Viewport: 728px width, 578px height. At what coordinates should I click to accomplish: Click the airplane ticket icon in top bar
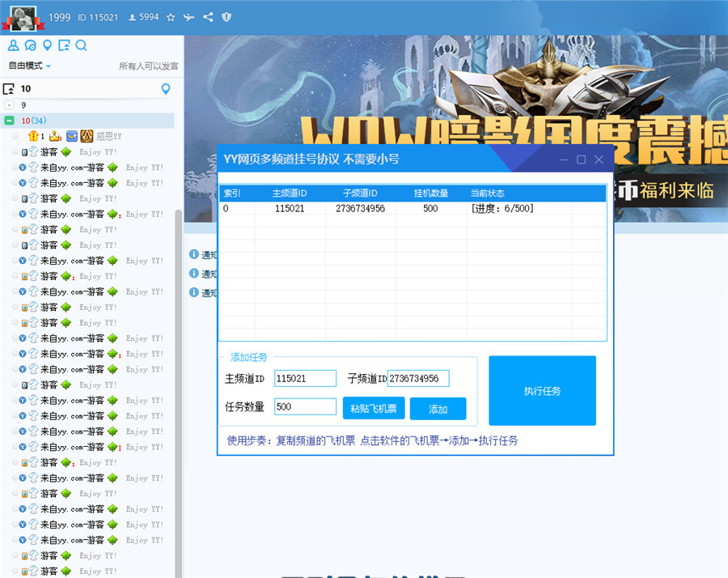click(x=188, y=17)
